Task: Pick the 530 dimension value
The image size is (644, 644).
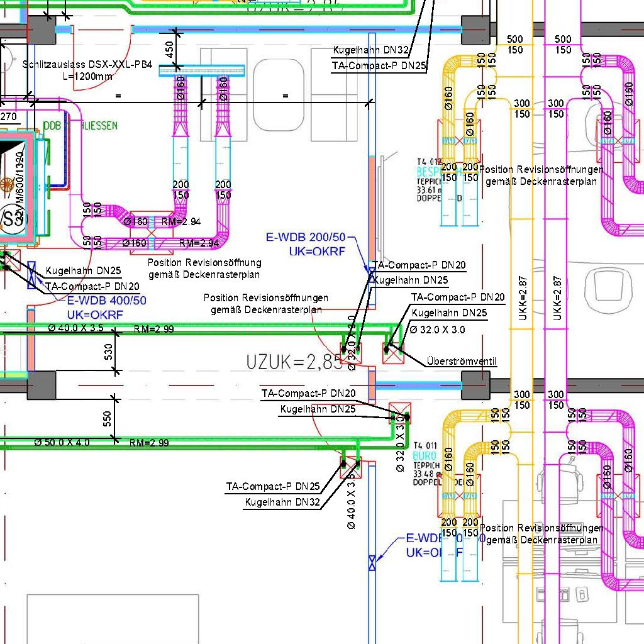Action: click(108, 352)
